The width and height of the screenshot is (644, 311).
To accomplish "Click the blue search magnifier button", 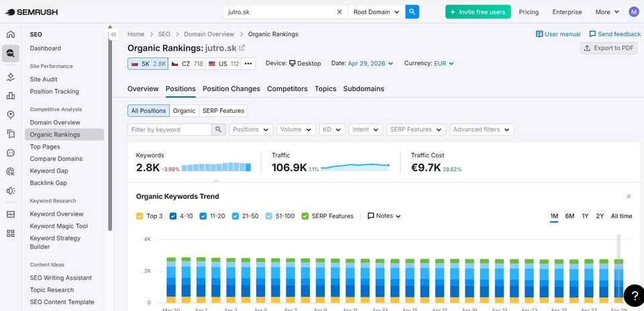I will pyautogui.click(x=412, y=12).
